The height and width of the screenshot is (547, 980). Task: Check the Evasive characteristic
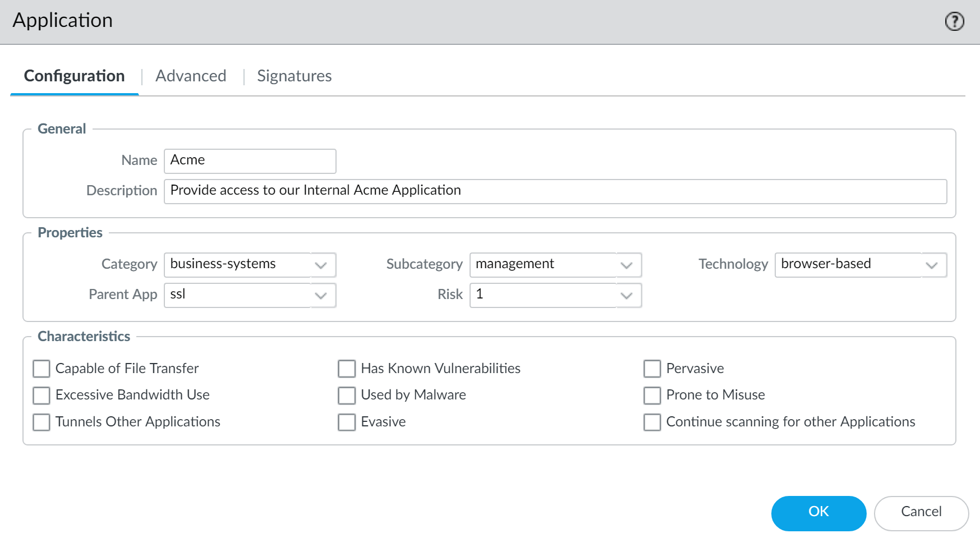pos(346,422)
